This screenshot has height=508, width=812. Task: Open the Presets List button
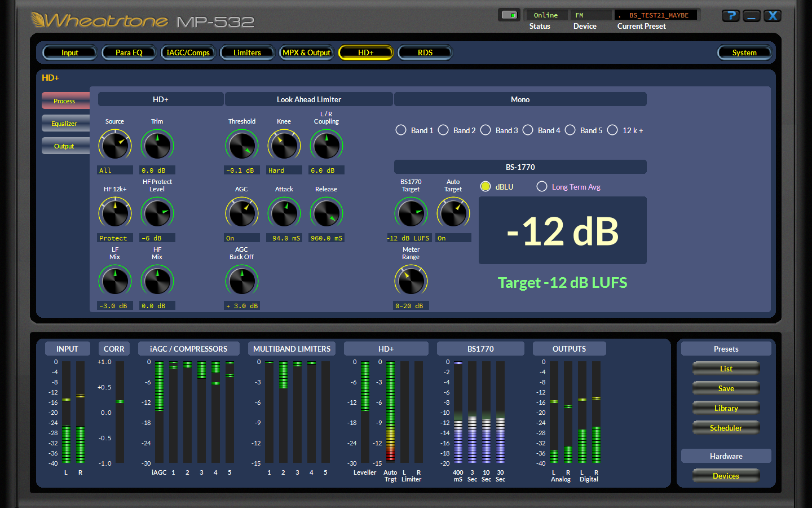(x=726, y=369)
